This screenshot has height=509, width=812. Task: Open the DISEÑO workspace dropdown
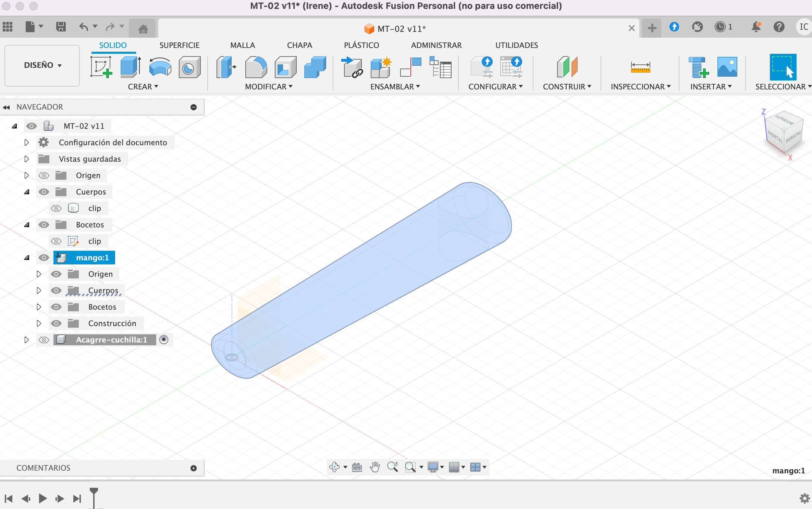[x=42, y=65]
